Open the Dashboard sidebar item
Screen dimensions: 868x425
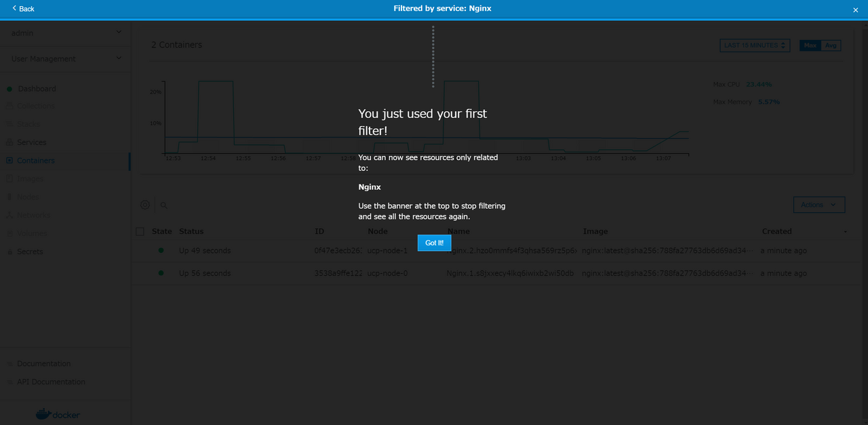(37, 89)
